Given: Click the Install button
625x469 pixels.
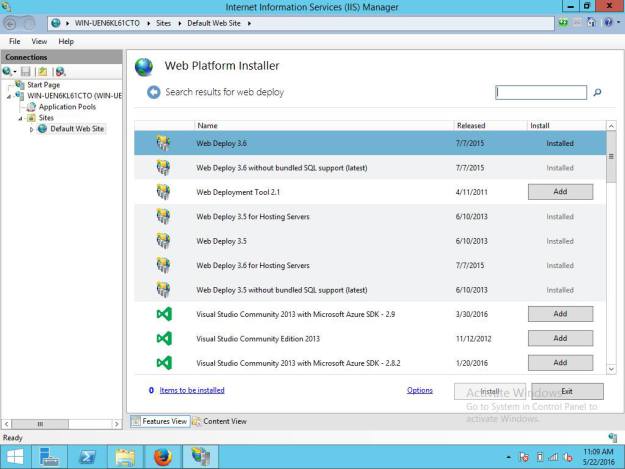Looking at the screenshot, I should (490, 391).
